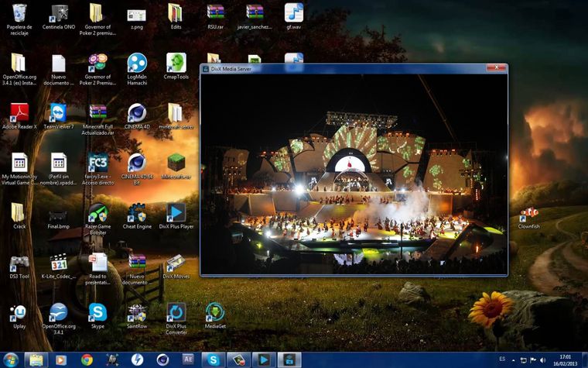This screenshot has height=368, width=588.
Task: Click the Razer Game Booster icon
Action: (97, 213)
